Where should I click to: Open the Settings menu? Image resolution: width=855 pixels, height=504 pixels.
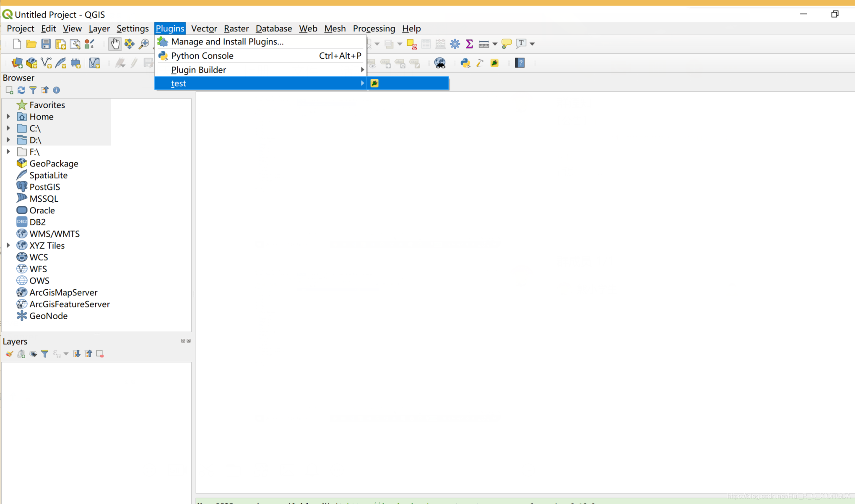(133, 29)
